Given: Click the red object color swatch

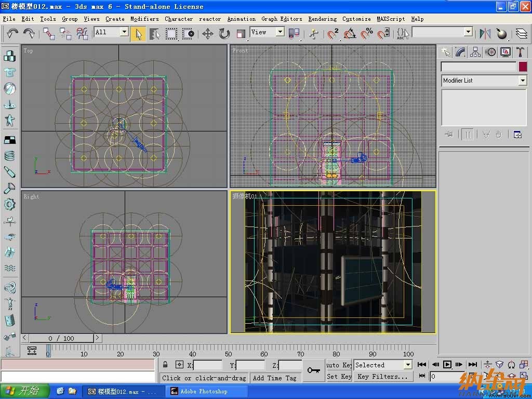Looking at the screenshot, I should 523,66.
